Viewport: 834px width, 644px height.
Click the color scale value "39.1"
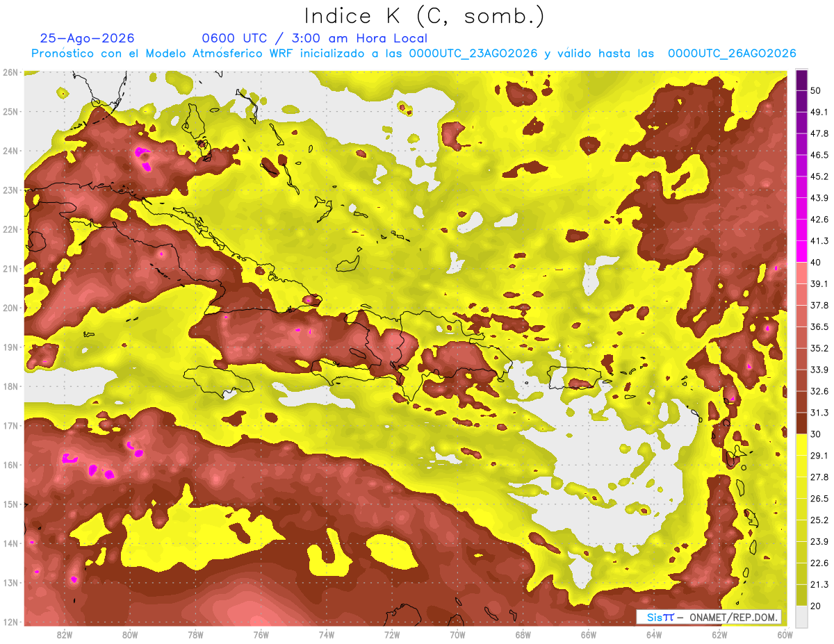click(819, 283)
